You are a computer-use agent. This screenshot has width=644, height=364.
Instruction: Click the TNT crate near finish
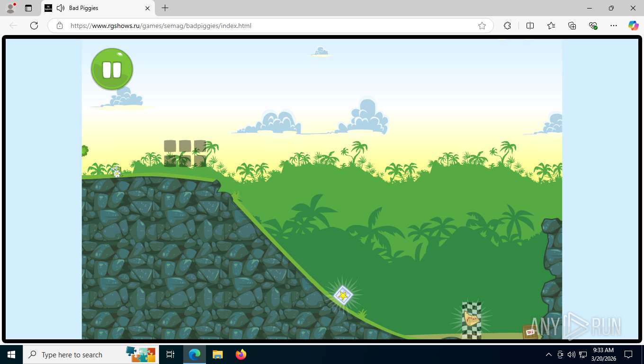(530, 332)
